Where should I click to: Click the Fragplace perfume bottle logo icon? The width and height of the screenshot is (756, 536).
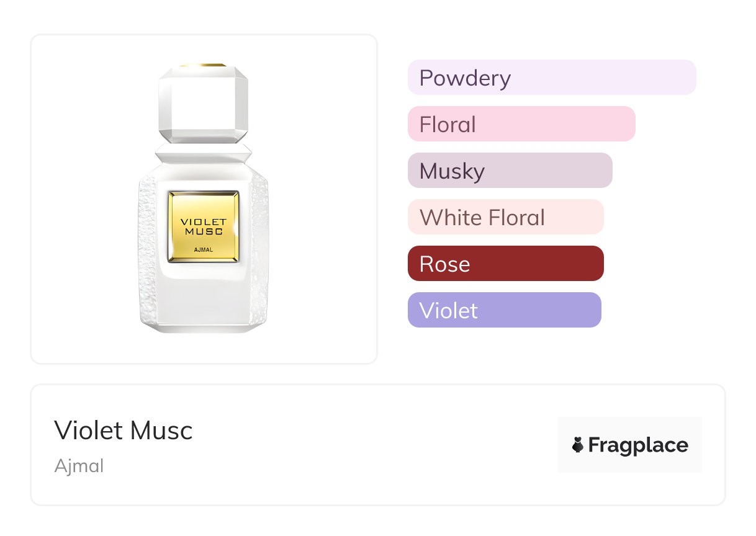[578, 445]
